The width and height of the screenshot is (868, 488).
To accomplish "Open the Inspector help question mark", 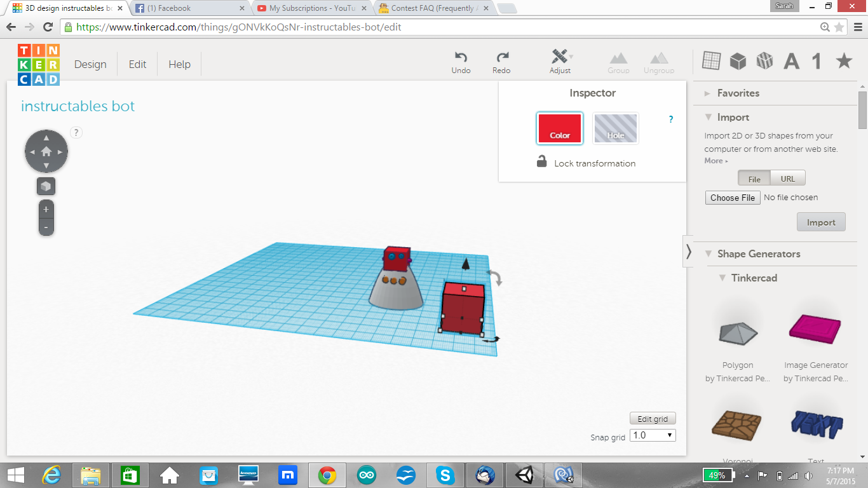I will [671, 119].
